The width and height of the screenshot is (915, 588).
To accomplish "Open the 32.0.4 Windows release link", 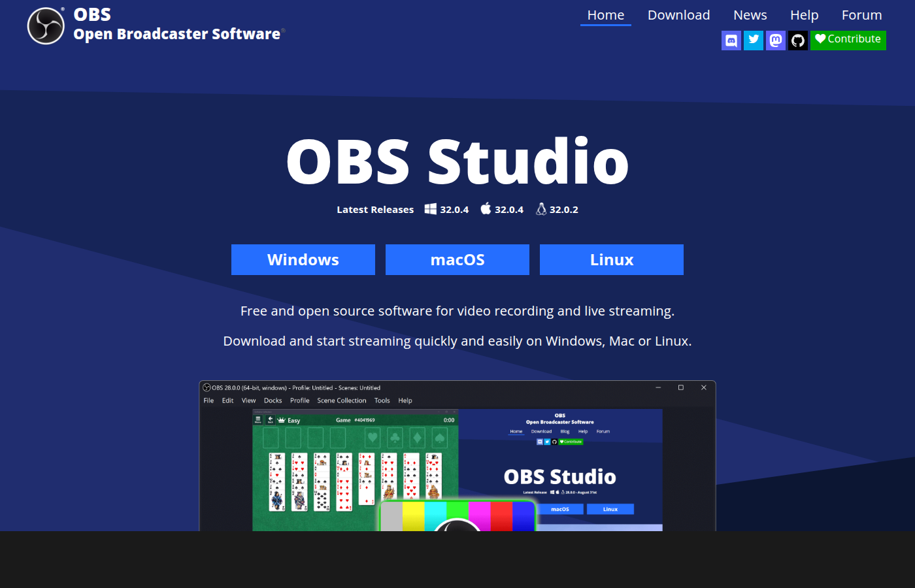I will click(x=454, y=209).
